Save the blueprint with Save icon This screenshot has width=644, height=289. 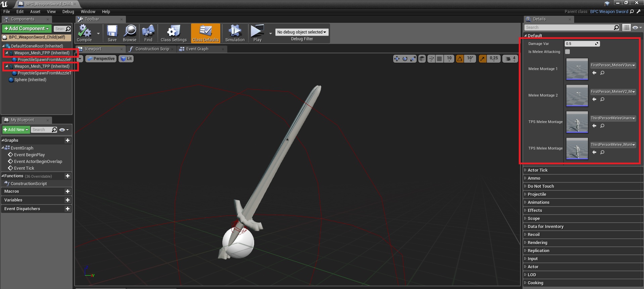[112, 33]
